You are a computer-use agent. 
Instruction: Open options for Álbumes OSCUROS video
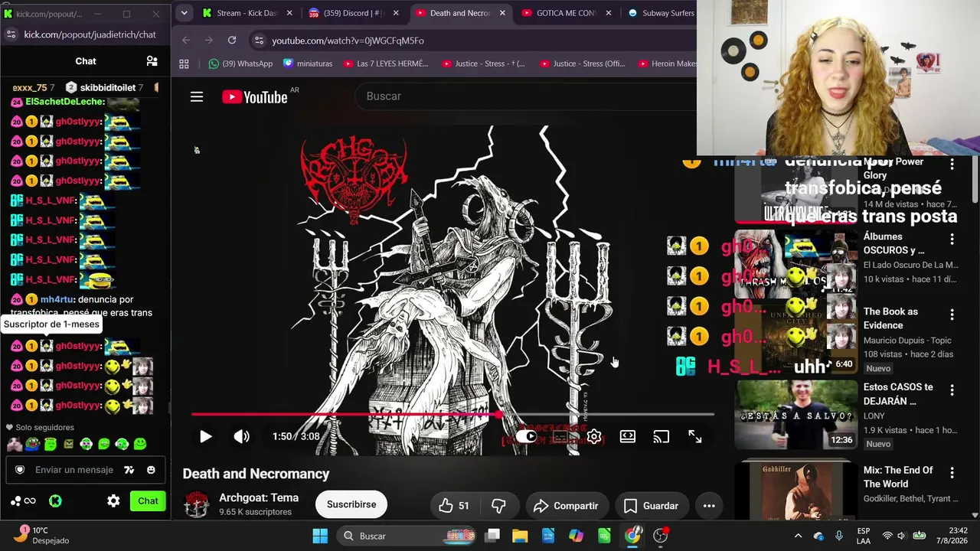(x=952, y=239)
